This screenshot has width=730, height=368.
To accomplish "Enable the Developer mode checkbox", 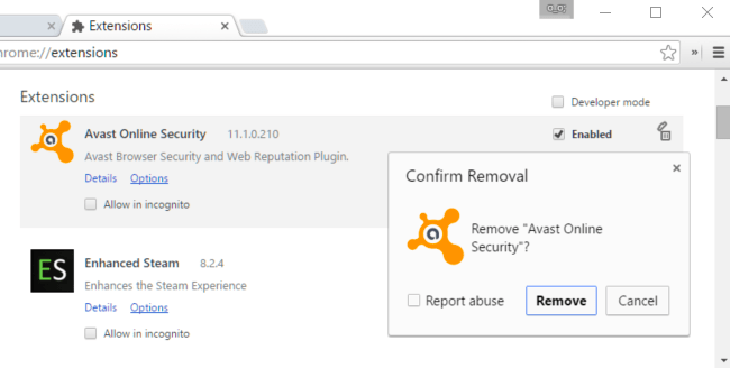I will point(558,102).
